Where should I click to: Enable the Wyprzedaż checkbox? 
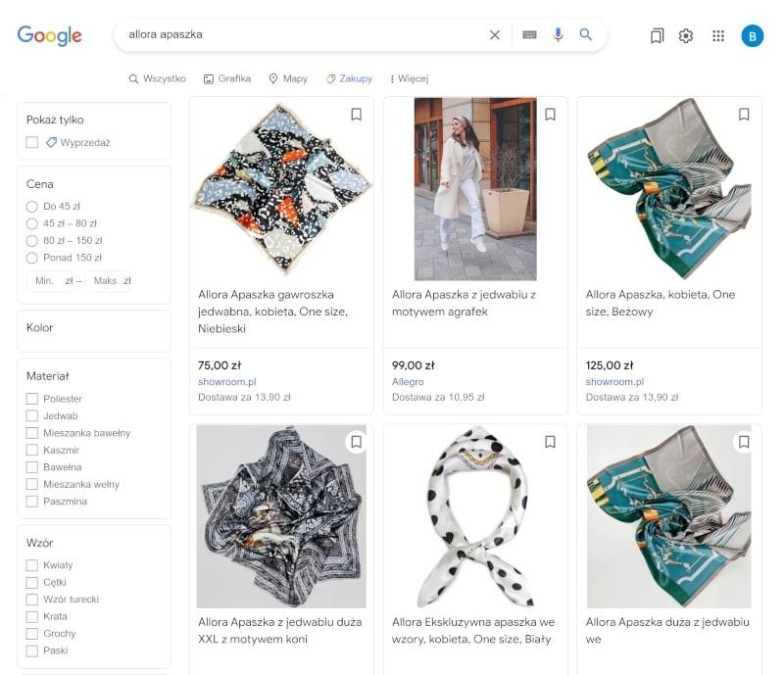point(32,142)
